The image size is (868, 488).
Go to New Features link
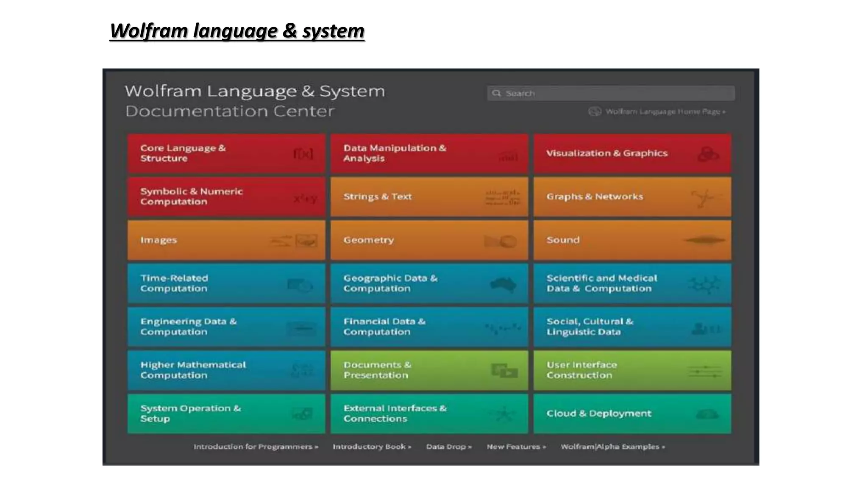[x=516, y=446]
